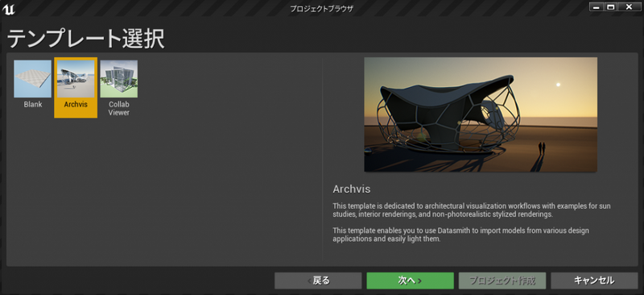Click the プロジェクト作成 button
This screenshot has width=644, height=295.
coord(502,280)
